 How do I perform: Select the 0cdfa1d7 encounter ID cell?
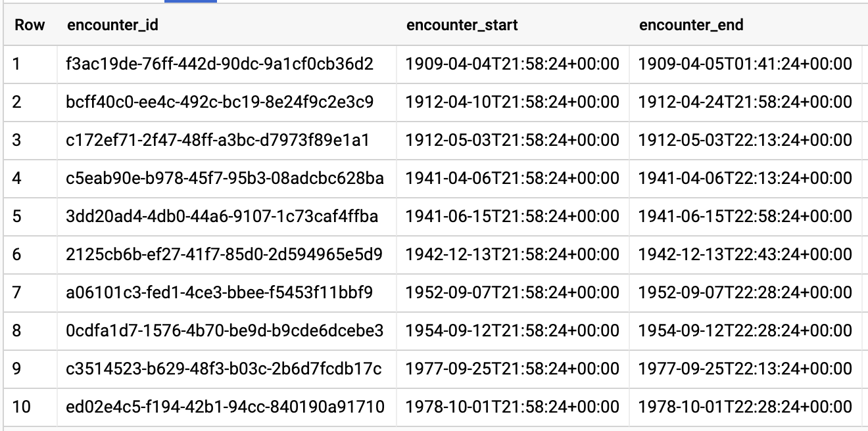pyautogui.click(x=224, y=331)
